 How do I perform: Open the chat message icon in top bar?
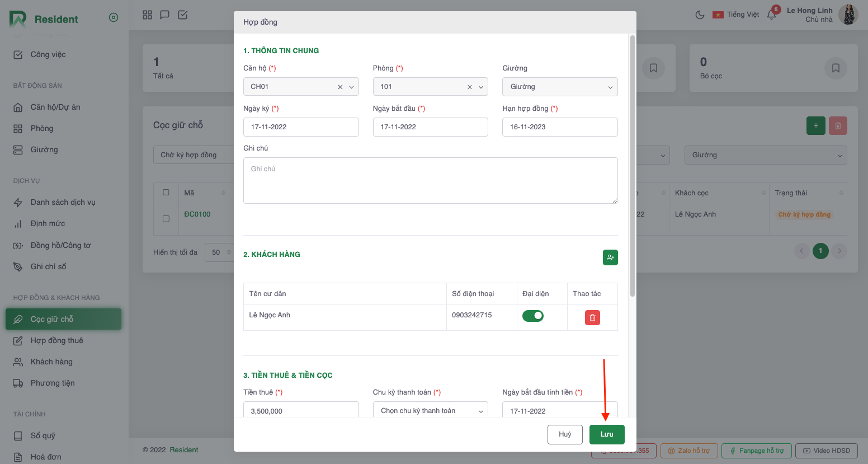pyautogui.click(x=164, y=15)
